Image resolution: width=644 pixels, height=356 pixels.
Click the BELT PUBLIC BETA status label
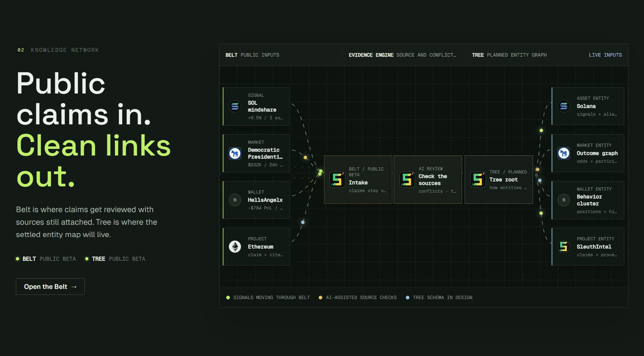pyautogui.click(x=49, y=259)
